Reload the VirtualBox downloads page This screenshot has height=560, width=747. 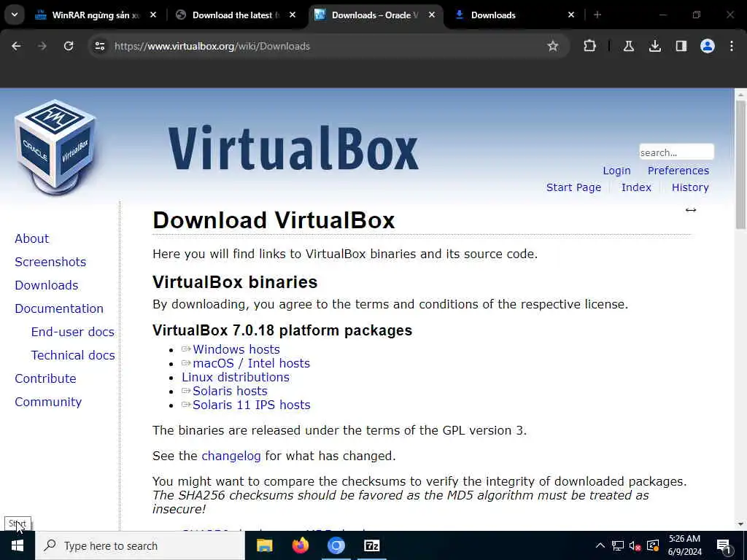click(69, 46)
